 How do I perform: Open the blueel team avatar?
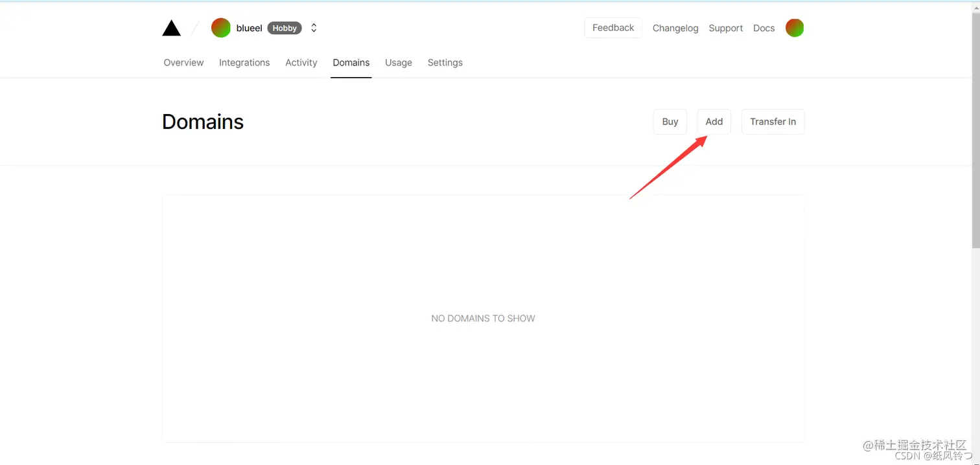pos(221,28)
